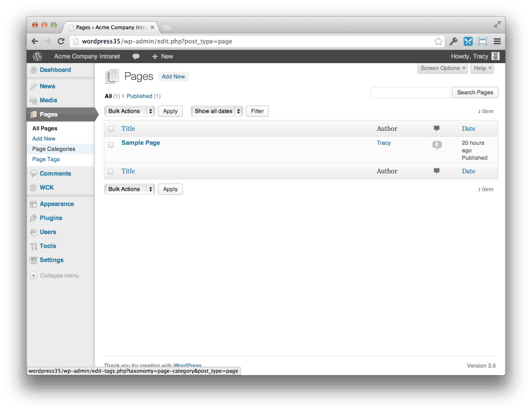Viewport: 532px width, 412px height.
Task: Click the Acme Company Intranet site link
Action: pyautogui.click(x=87, y=56)
